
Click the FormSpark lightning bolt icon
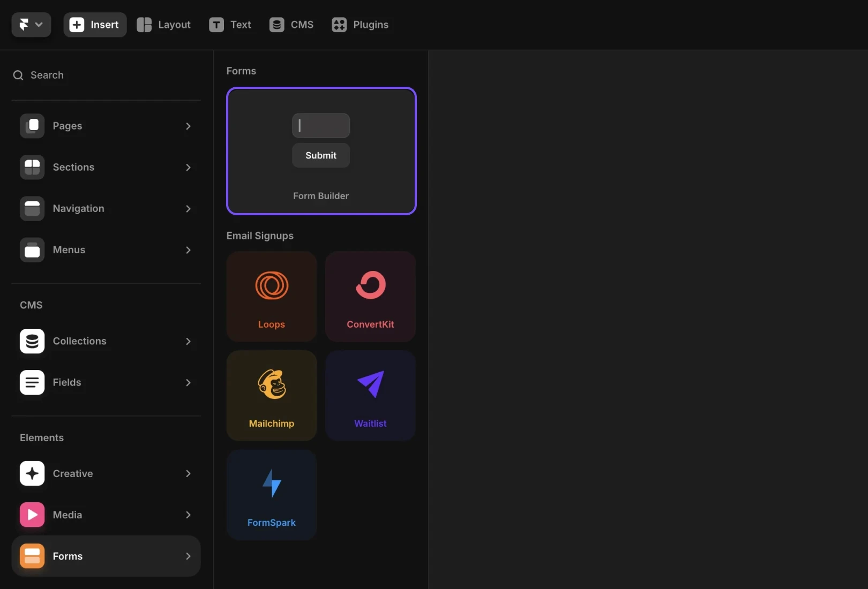(272, 483)
